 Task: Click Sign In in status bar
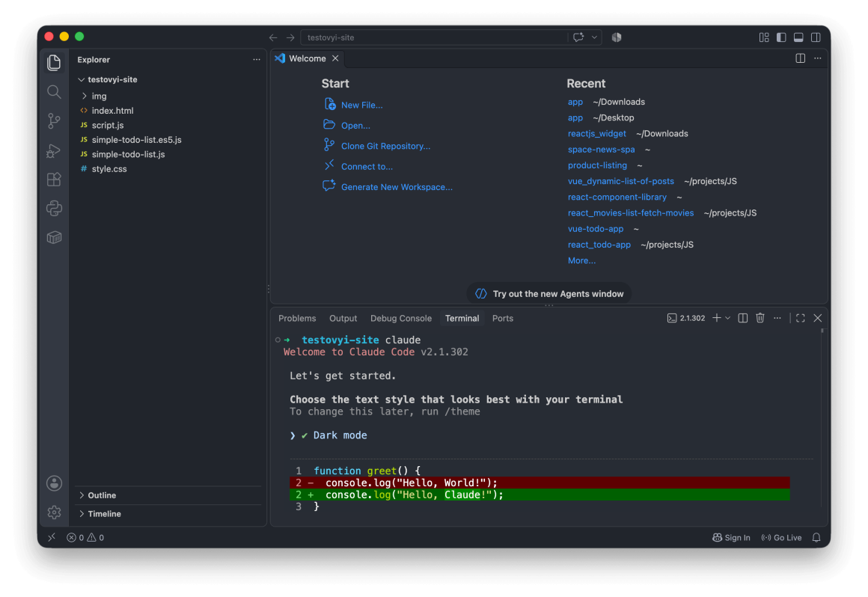pyautogui.click(x=731, y=537)
